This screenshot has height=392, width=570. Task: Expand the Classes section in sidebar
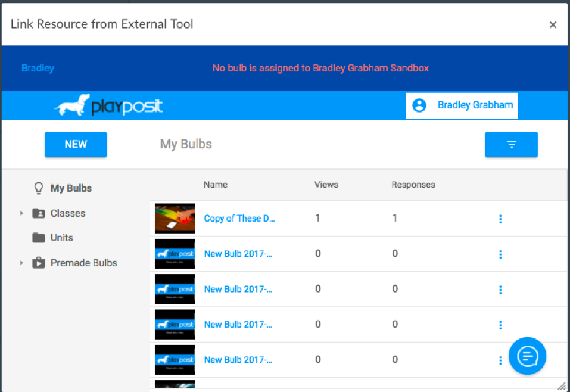tap(22, 213)
